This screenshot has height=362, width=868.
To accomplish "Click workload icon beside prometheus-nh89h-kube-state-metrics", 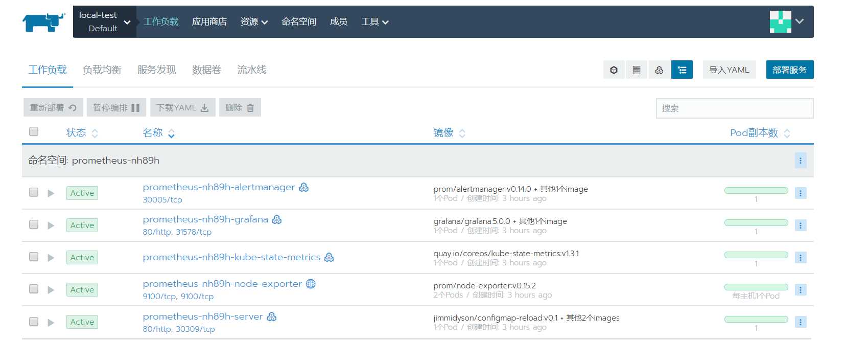I will (x=329, y=257).
